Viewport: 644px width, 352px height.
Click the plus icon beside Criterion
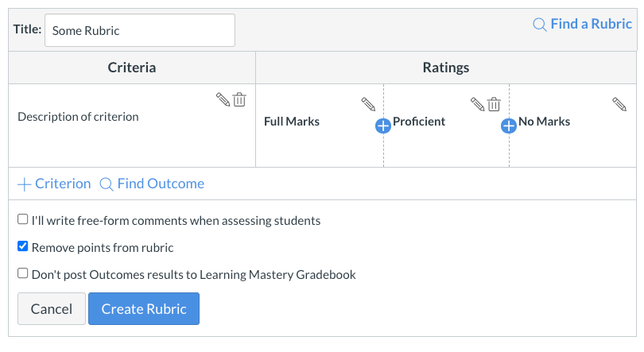[x=25, y=184]
